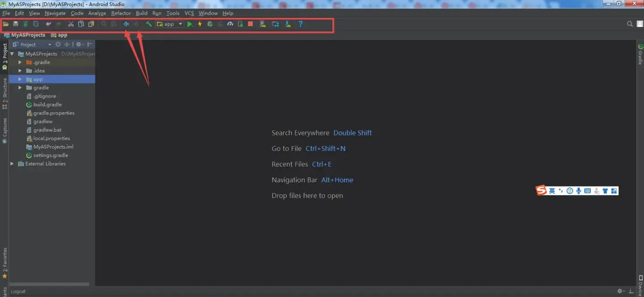Open the AVD Manager from the toolbar
This screenshot has height=297, width=644.
click(263, 24)
